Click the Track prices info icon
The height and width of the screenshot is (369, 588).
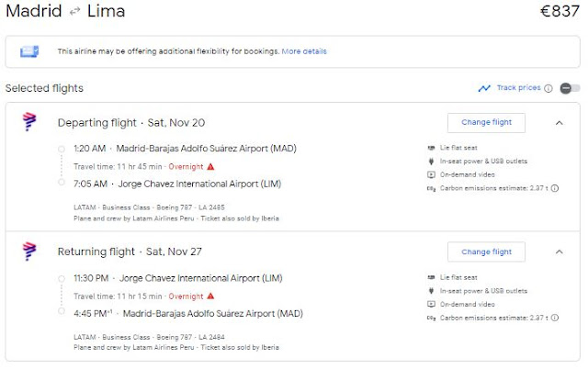pyautogui.click(x=548, y=88)
